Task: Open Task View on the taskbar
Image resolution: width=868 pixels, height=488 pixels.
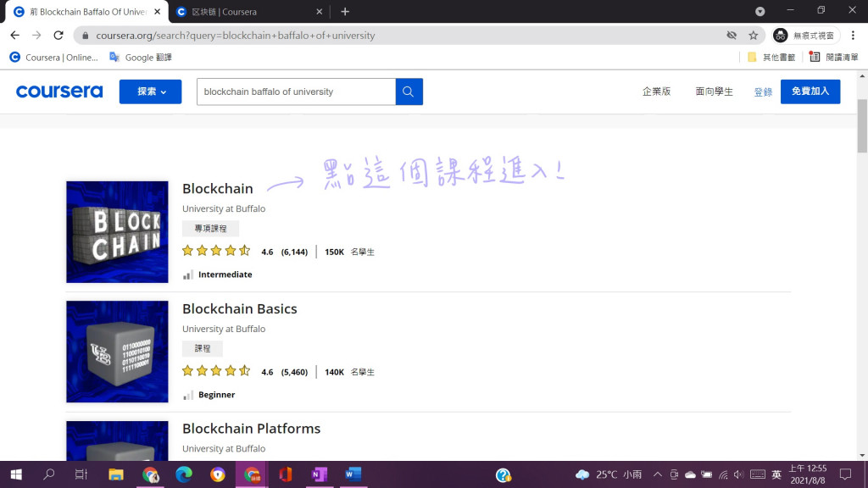Action: pyautogui.click(x=81, y=474)
